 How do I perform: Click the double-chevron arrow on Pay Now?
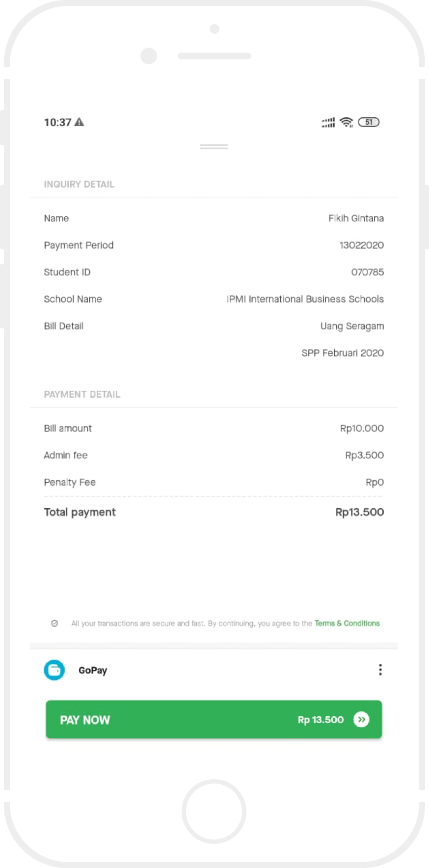[x=361, y=720]
